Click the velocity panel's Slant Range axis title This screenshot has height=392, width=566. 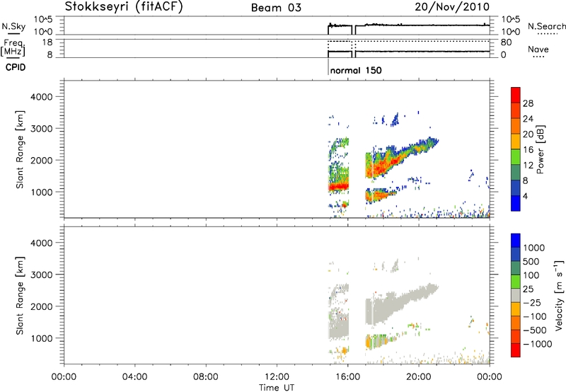[x=20, y=296]
